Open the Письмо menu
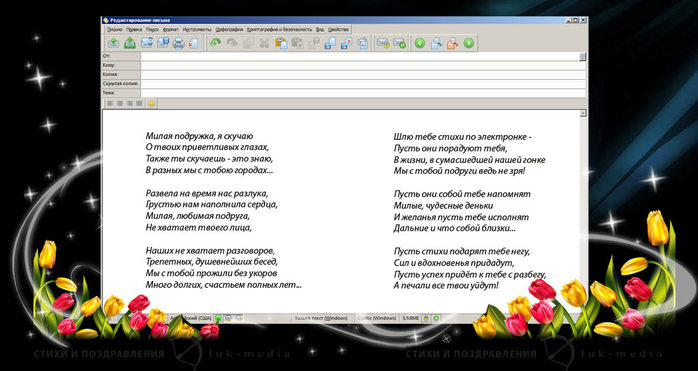 click(114, 29)
